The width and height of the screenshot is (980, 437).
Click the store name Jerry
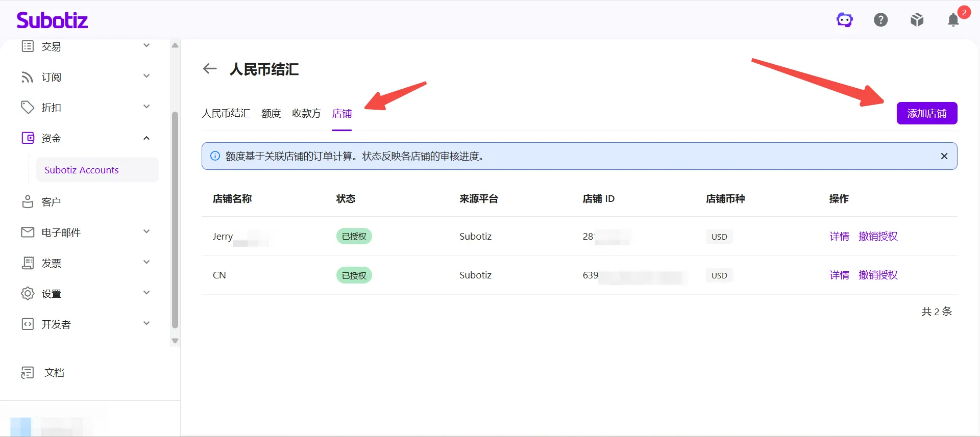(223, 236)
